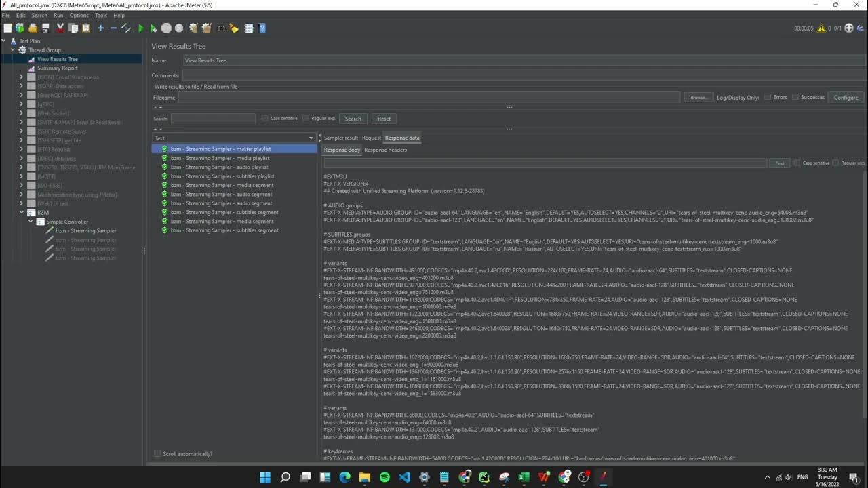Viewport: 868px width, 488px height.
Task: Click the warning triangle log icon
Action: click(821, 28)
